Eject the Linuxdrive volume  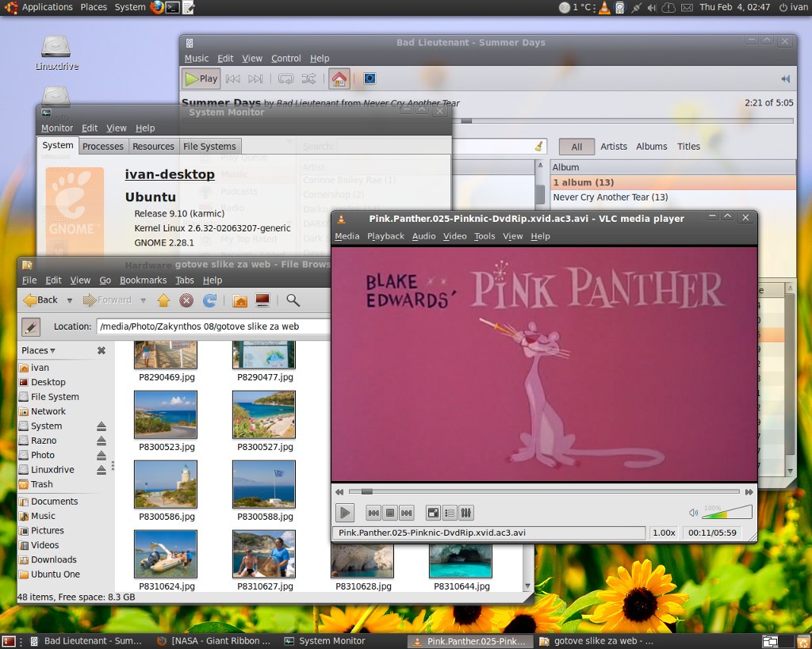(101, 470)
